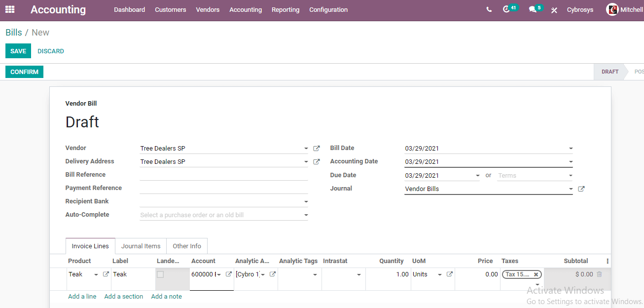Viewport: 644px width, 308px height.
Task: Open the Configuration menu
Action: [x=328, y=10]
